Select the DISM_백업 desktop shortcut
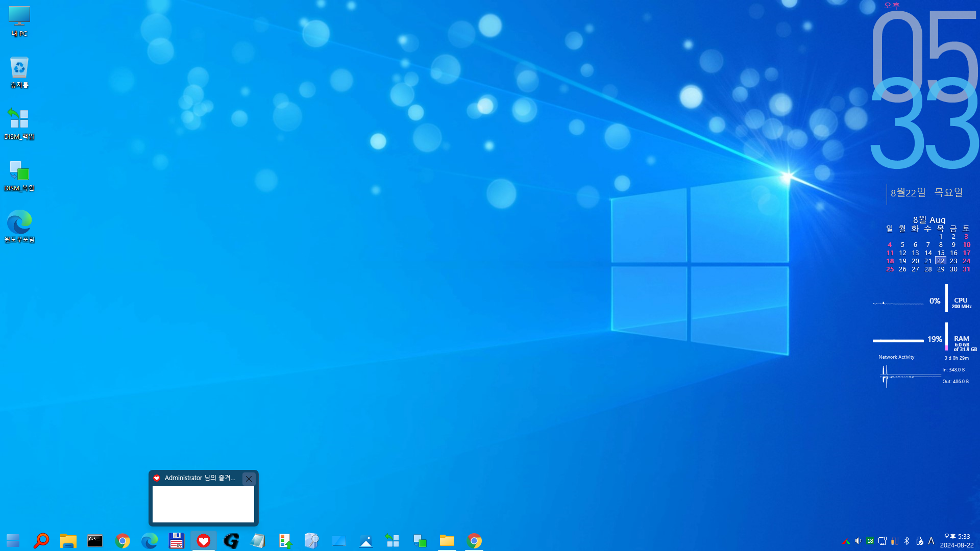980x551 pixels. [19, 124]
